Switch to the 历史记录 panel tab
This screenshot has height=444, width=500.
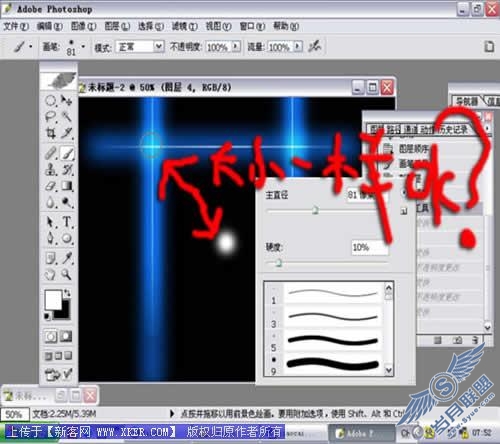pos(453,129)
